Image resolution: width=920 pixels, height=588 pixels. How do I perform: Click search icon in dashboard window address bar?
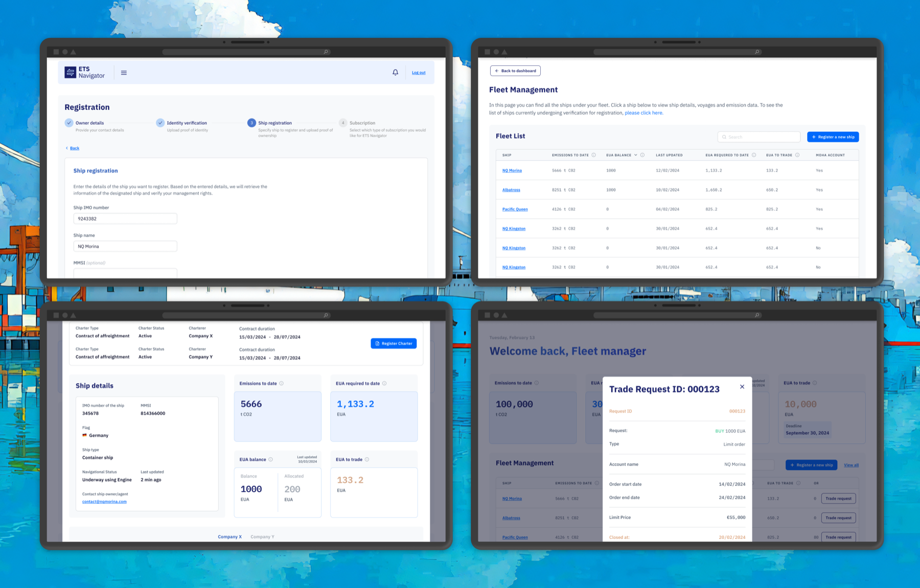757,315
